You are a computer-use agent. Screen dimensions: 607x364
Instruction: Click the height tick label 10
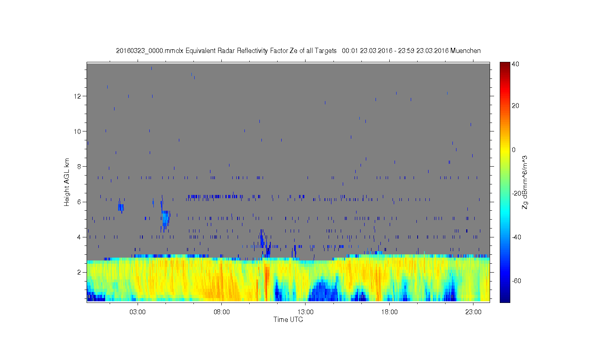tap(77, 131)
